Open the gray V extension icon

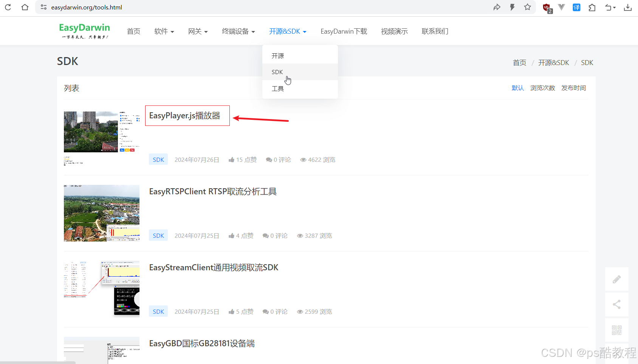562,7
